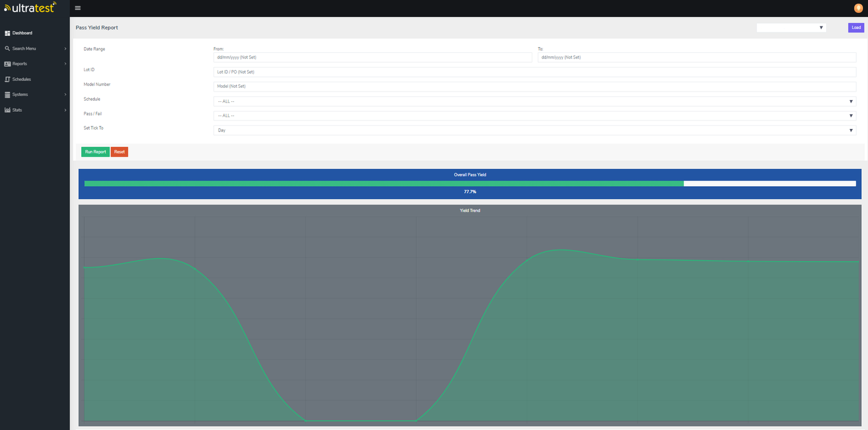Select Systems menu item
868x430 pixels.
coord(20,95)
